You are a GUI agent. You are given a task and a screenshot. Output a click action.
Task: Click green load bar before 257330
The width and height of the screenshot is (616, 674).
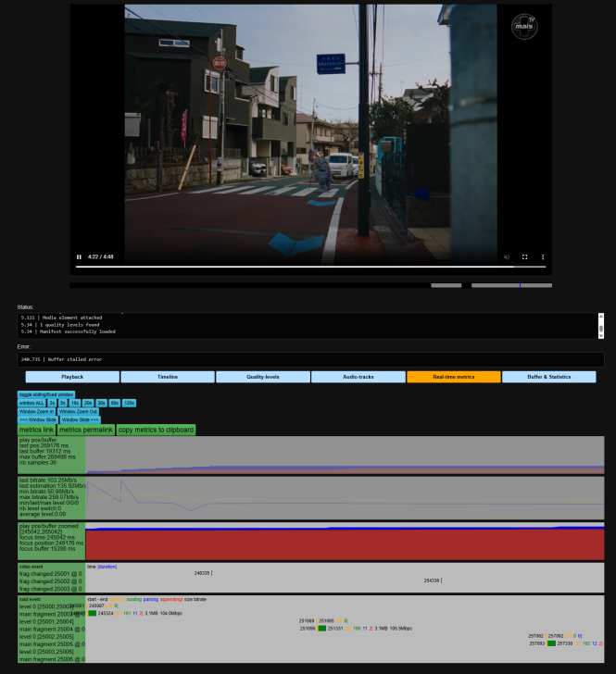[x=551, y=643]
